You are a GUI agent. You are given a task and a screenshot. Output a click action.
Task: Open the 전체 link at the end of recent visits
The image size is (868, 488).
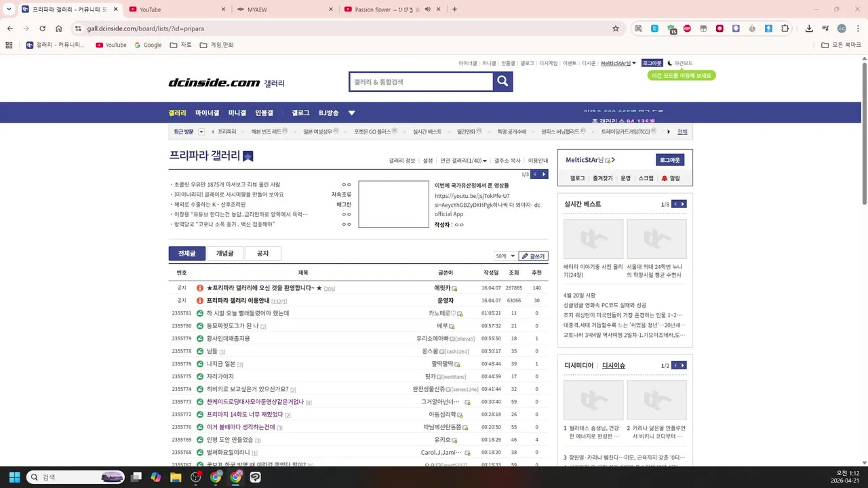[682, 131]
